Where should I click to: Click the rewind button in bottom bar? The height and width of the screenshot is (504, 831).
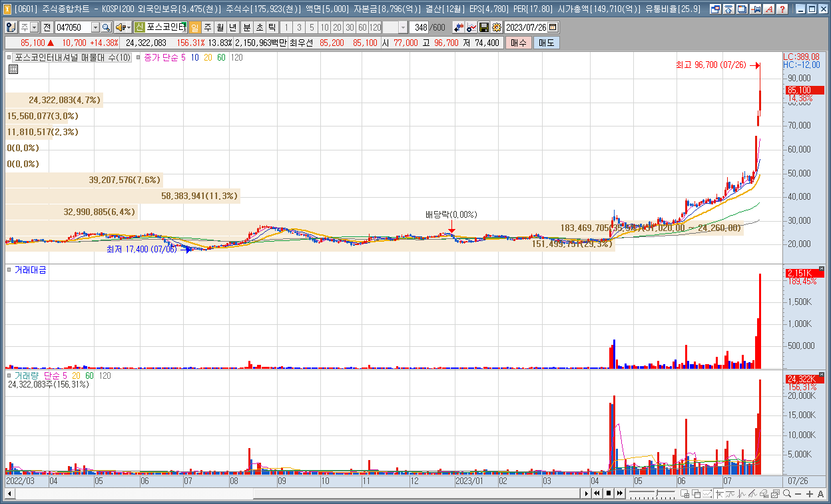(x=597, y=493)
